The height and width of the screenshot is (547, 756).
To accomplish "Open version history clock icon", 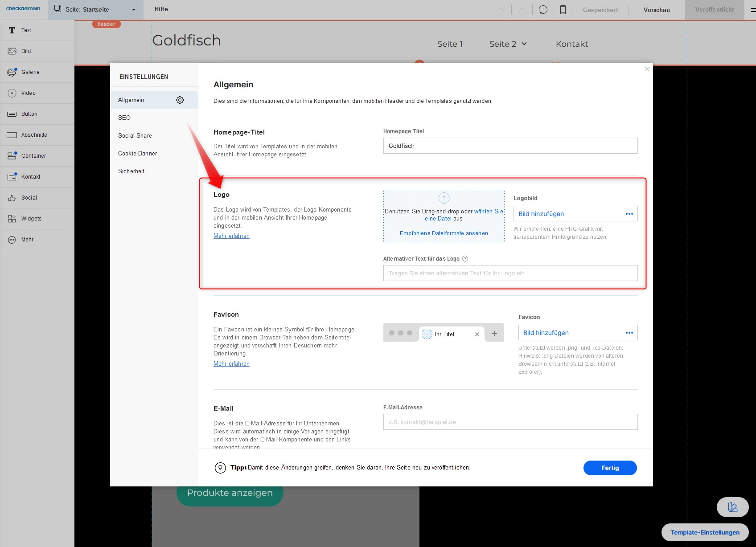I will (543, 10).
